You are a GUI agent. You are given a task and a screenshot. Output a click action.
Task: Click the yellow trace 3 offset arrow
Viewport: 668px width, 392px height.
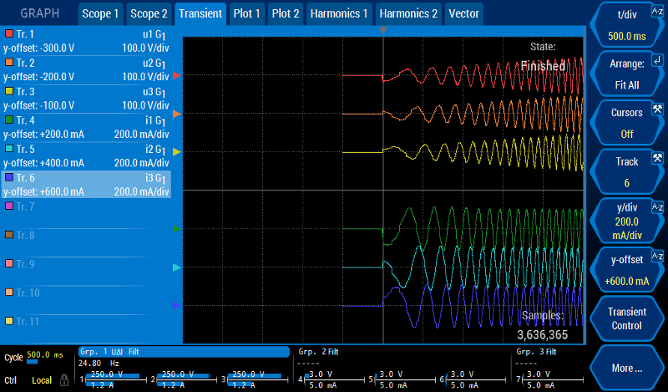pyautogui.click(x=177, y=152)
